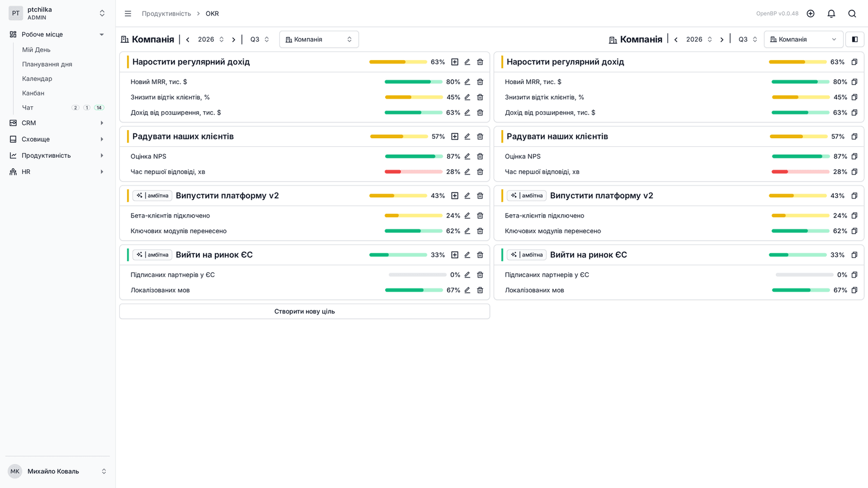This screenshot has height=488, width=868.
Task: Edit the Локалізованих мов key result
Action: point(467,291)
